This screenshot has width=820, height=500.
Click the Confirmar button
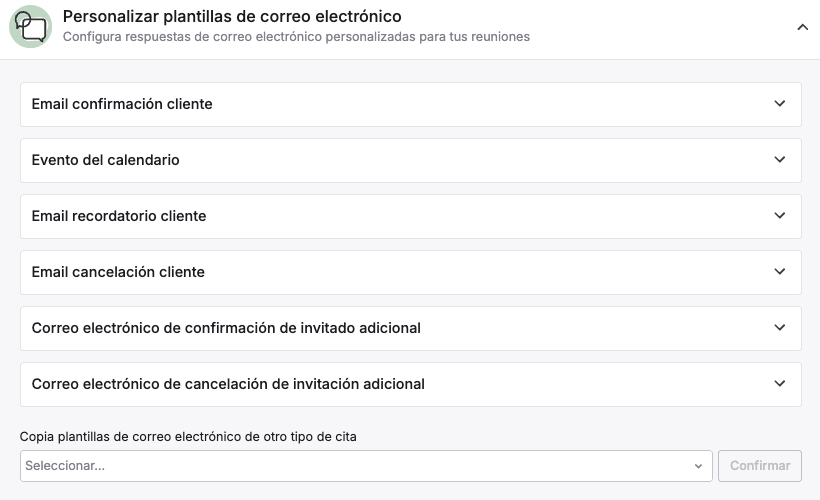[x=759, y=465]
